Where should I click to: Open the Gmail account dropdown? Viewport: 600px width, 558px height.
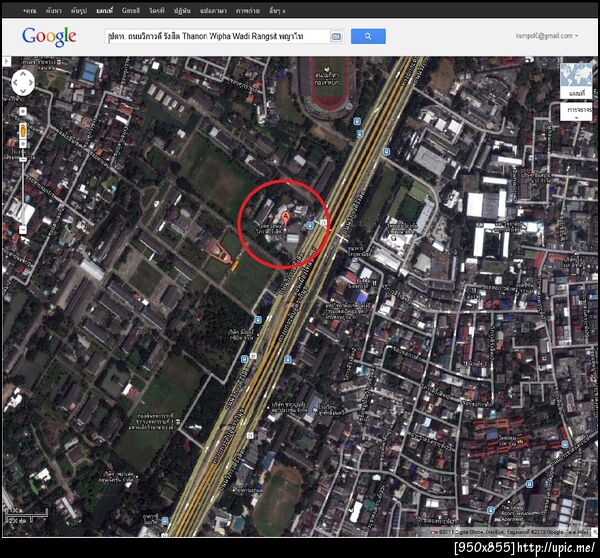point(547,36)
